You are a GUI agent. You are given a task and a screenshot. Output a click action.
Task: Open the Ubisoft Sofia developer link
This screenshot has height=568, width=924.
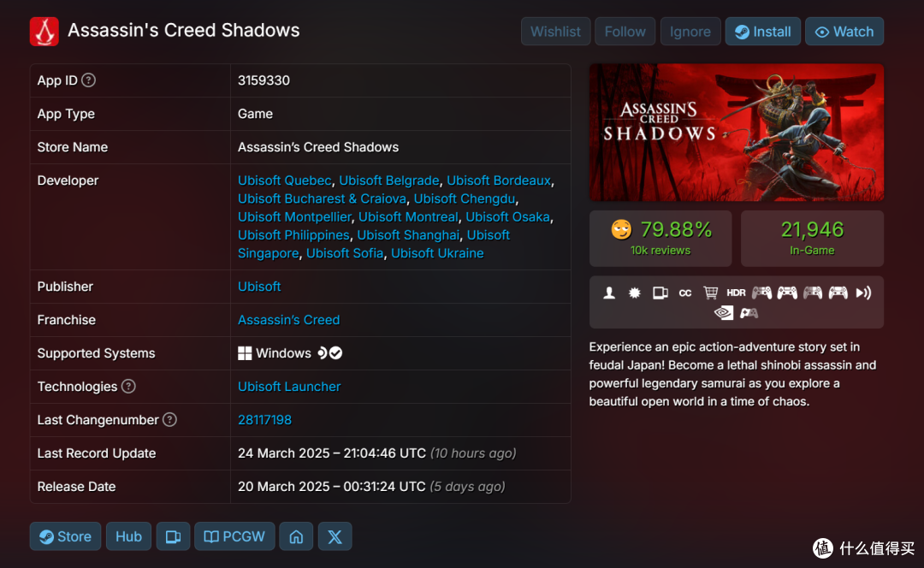click(x=345, y=253)
